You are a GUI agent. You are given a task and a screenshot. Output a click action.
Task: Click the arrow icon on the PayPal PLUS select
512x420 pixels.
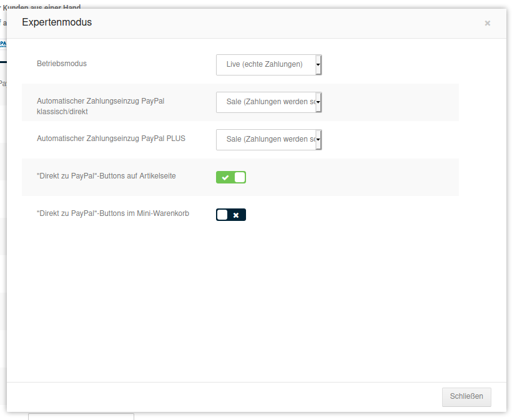[x=318, y=139]
